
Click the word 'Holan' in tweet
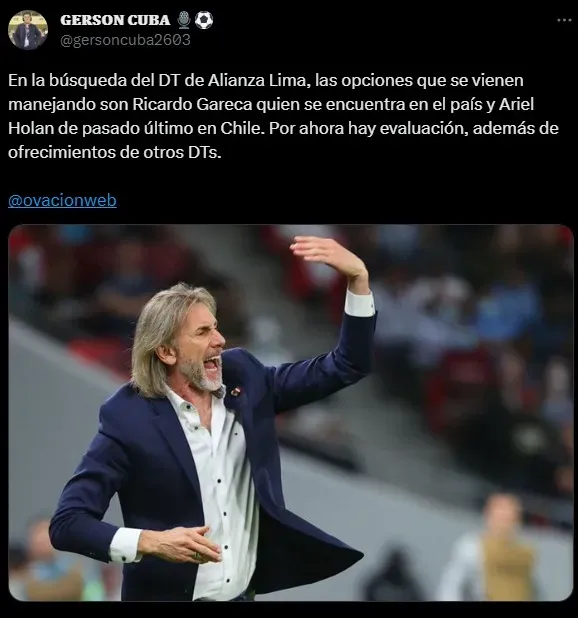30,128
